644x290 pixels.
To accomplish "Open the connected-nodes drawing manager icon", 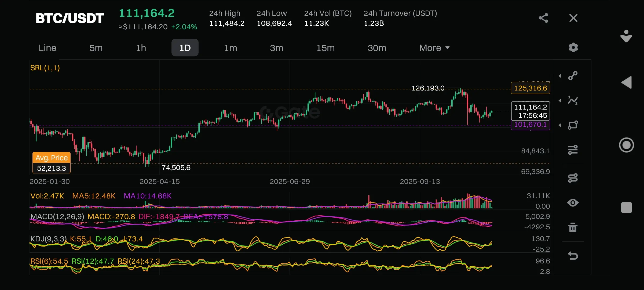I will pos(573,178).
